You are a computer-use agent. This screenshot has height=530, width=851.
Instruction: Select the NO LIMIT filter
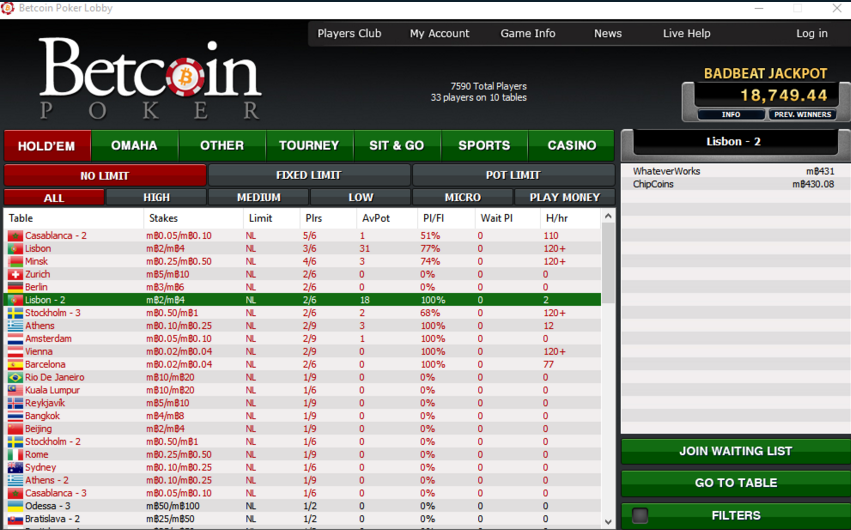point(105,175)
